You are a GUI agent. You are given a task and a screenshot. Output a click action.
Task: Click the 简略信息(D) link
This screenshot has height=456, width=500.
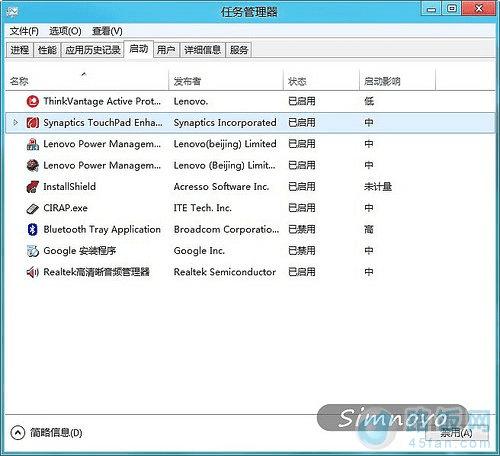56,433
